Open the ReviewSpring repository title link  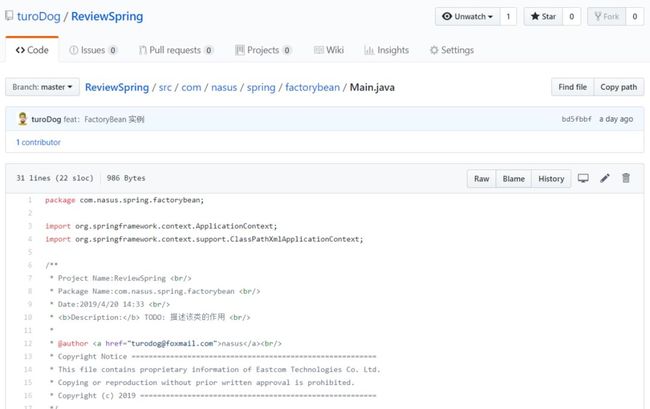pos(107,17)
